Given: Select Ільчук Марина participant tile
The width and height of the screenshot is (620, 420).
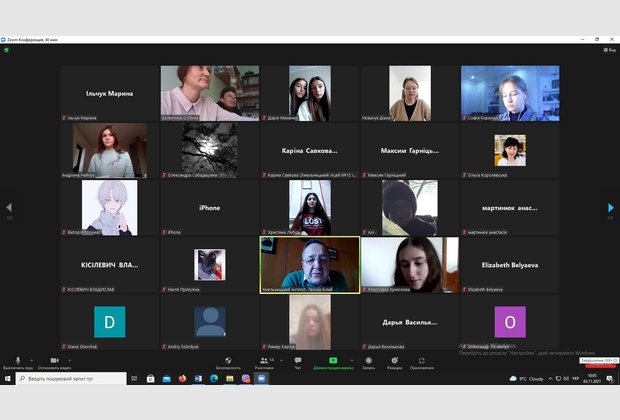Looking at the screenshot, I should [x=110, y=93].
